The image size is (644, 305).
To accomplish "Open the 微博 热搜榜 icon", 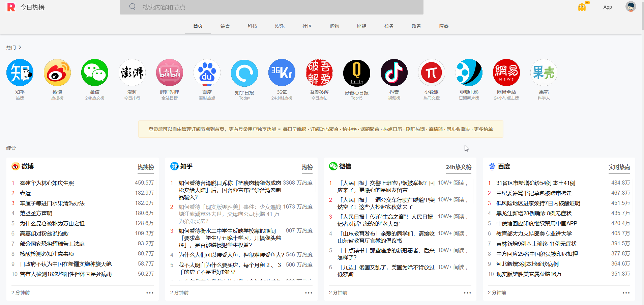I will click(57, 73).
